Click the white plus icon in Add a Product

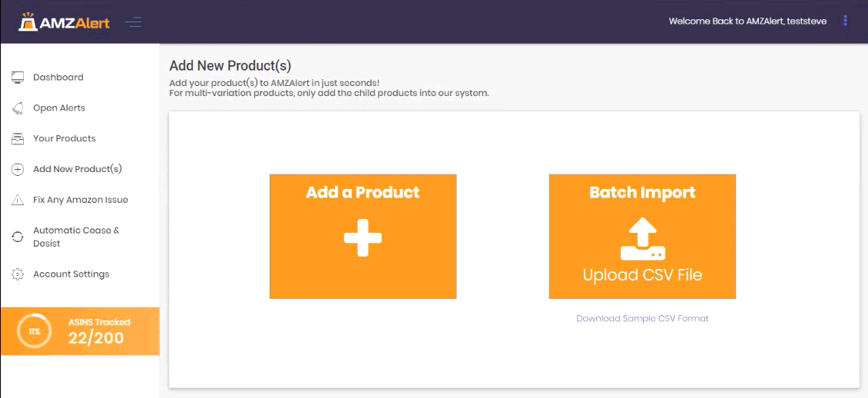point(363,237)
